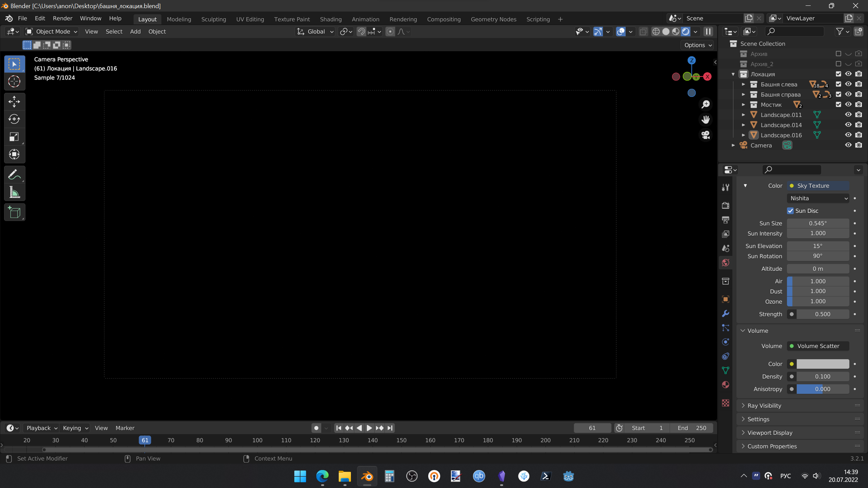Open the Nishita sky type dropdown

pos(818,198)
